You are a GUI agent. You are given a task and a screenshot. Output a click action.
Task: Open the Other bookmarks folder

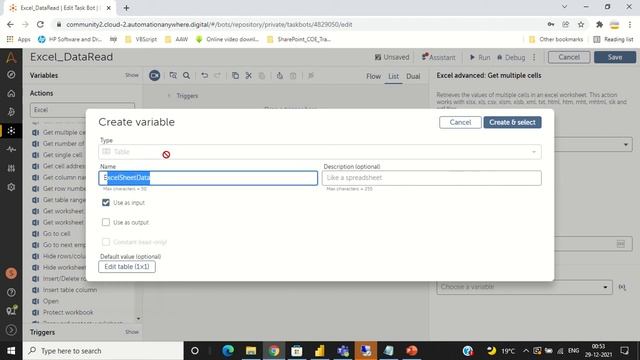[556, 39]
